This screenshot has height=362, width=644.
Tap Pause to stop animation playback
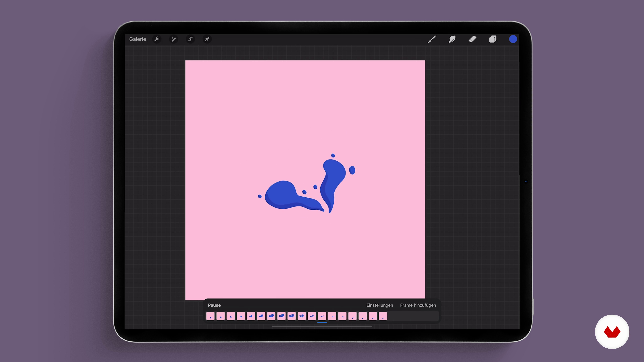[214, 305]
